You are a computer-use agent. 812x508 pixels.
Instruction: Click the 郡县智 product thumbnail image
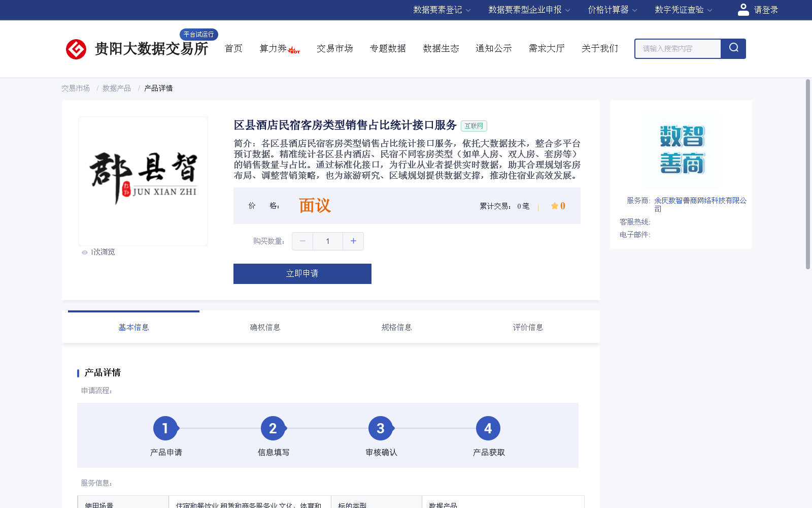143,181
